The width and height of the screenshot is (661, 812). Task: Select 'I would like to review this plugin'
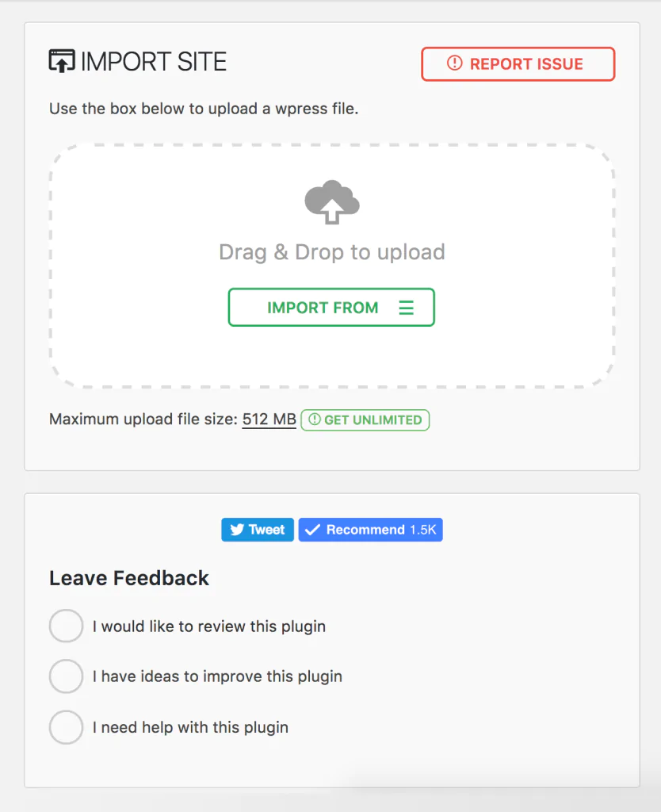tap(66, 626)
